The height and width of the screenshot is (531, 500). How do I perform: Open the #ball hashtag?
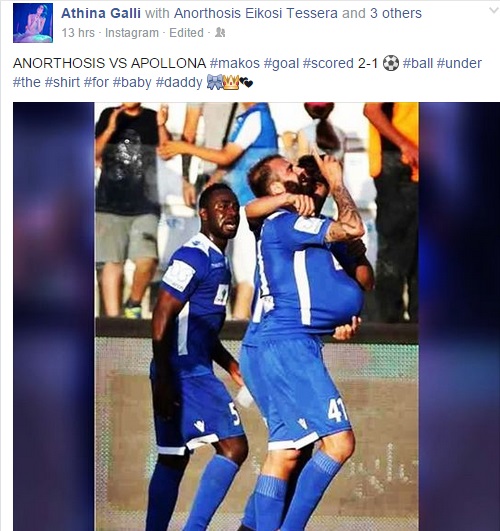click(418, 63)
